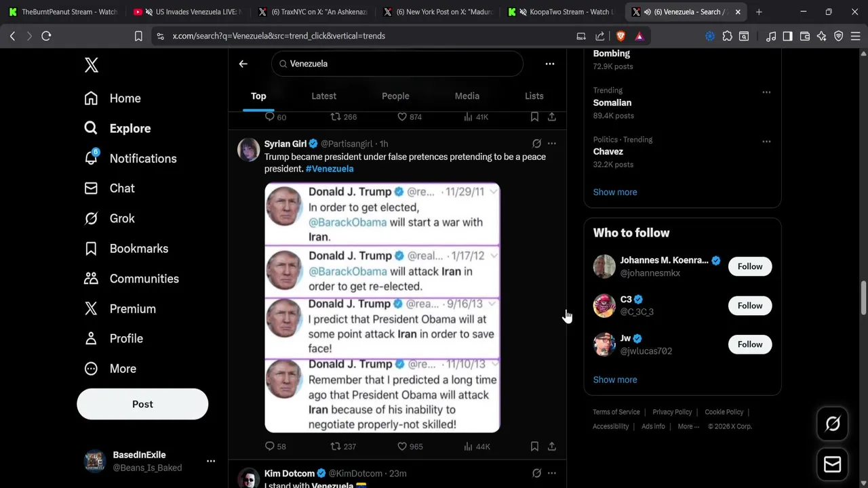Open a new browser tab
Viewport: 868px width, 488px height.
point(759,12)
